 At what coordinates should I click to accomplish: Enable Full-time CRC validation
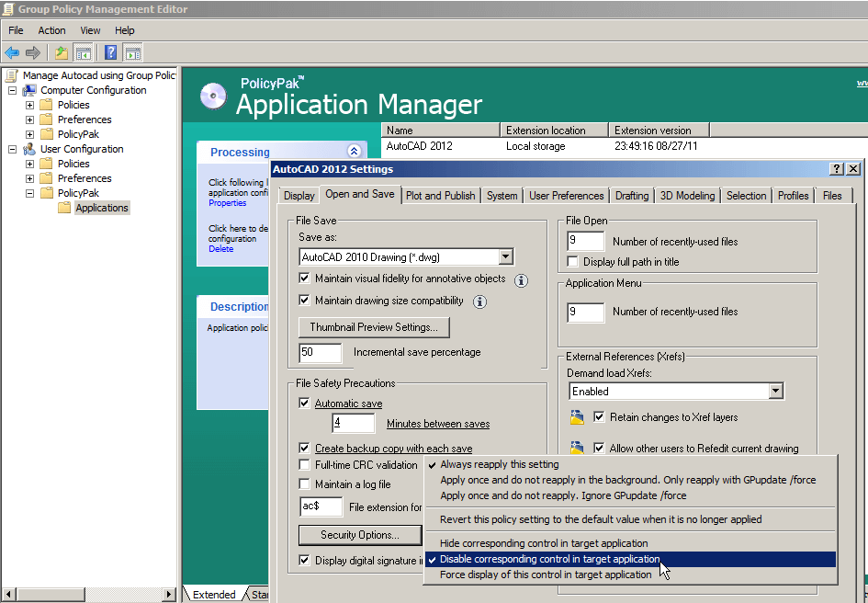pyautogui.click(x=304, y=464)
